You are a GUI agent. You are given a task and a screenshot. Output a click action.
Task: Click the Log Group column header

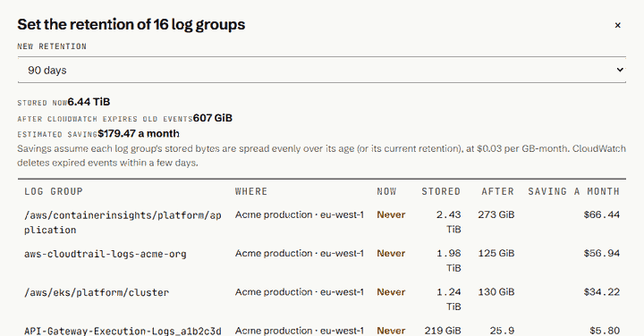coord(54,191)
